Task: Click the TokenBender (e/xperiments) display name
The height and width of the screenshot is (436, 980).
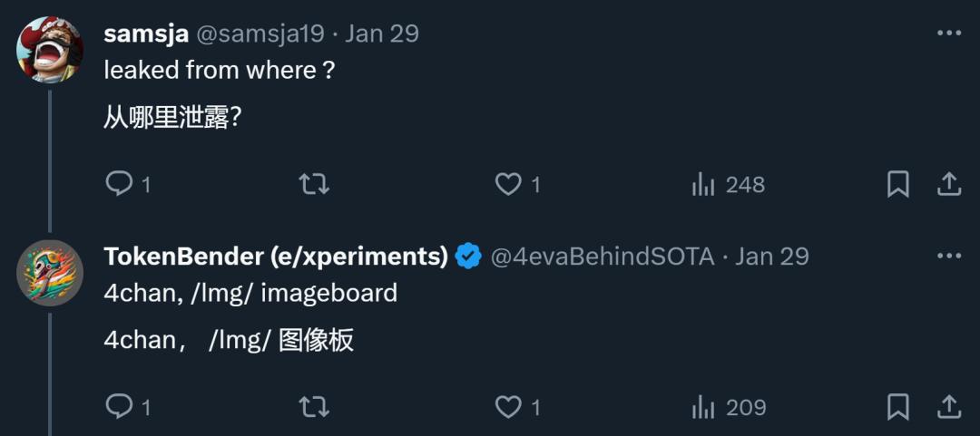Action: coord(276,257)
